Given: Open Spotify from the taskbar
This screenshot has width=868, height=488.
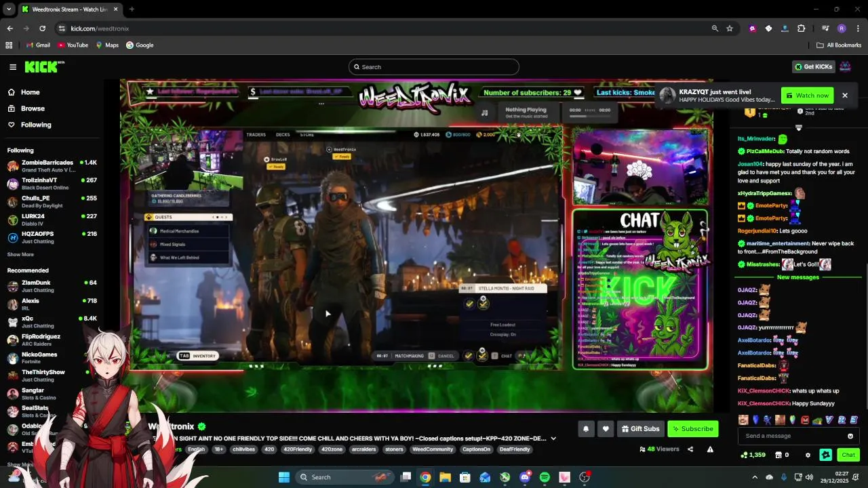Looking at the screenshot, I should [x=545, y=477].
